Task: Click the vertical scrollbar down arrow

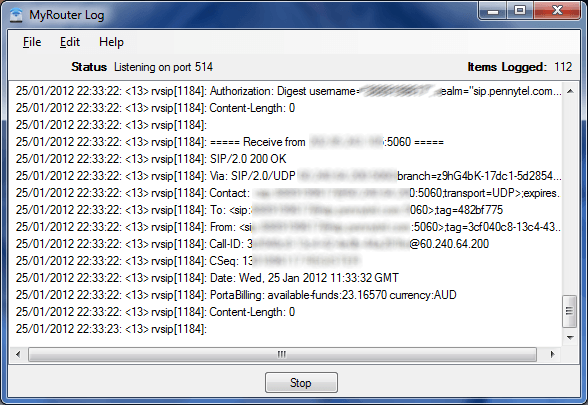Action: [570, 338]
